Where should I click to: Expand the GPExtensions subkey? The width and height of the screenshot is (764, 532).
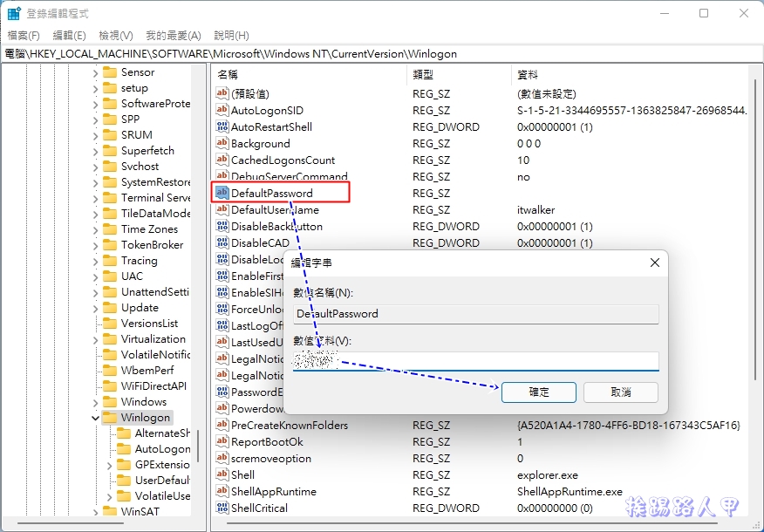[109, 465]
